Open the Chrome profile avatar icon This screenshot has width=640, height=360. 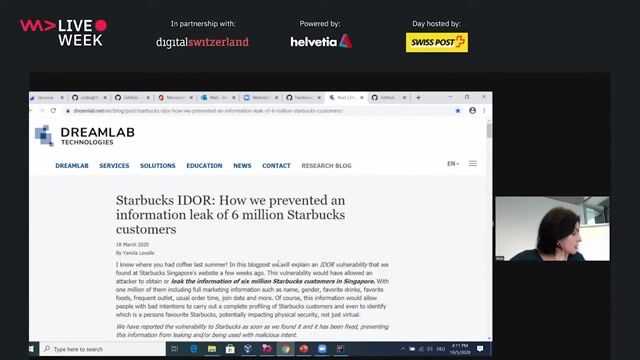472,111
